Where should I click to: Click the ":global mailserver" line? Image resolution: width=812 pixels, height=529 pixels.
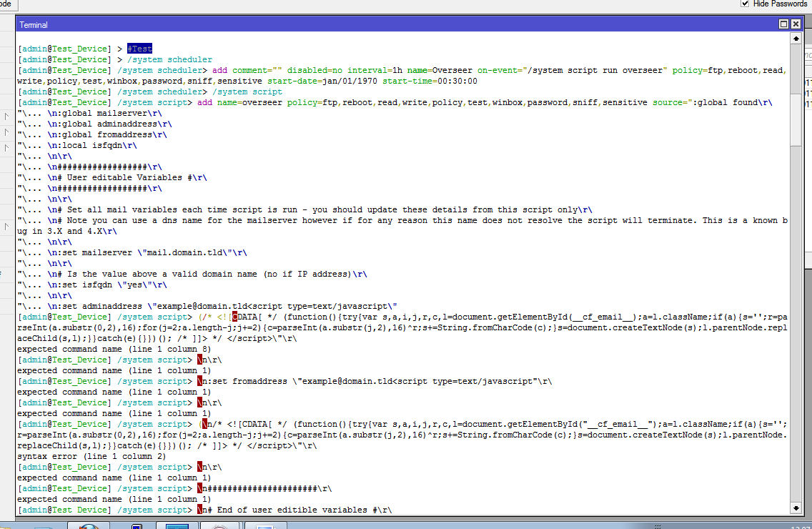coord(89,114)
